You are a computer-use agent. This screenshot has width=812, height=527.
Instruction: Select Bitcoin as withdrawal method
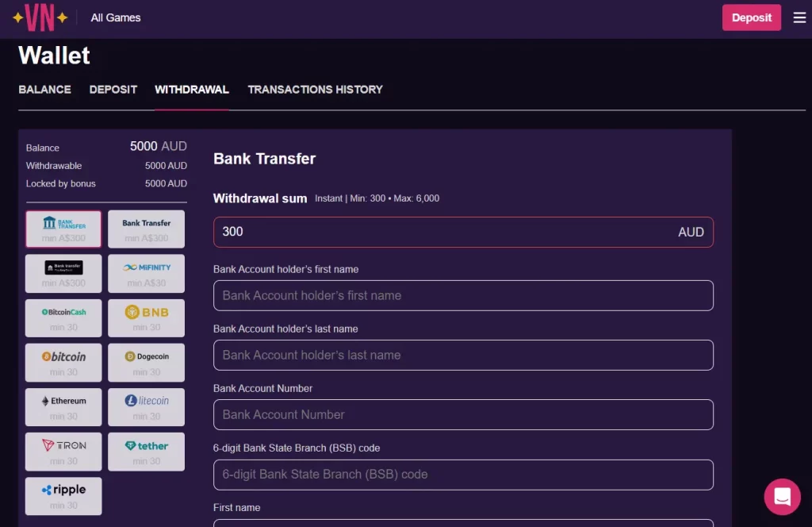coord(63,362)
